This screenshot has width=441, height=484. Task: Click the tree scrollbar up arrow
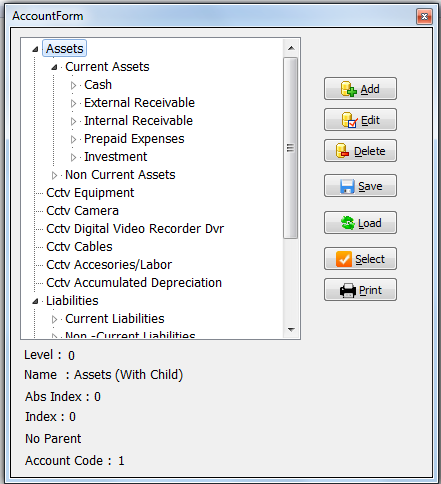(x=291, y=48)
